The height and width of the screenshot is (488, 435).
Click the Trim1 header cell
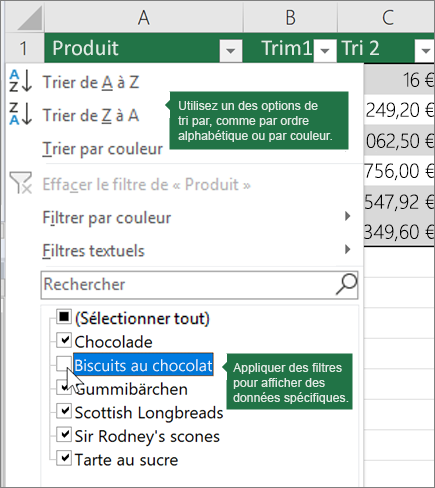tap(290, 48)
